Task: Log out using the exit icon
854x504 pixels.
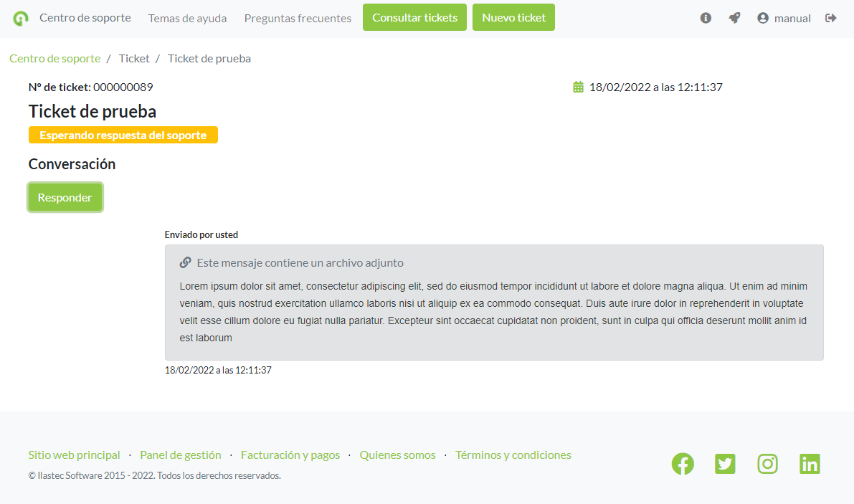Action: [x=831, y=18]
